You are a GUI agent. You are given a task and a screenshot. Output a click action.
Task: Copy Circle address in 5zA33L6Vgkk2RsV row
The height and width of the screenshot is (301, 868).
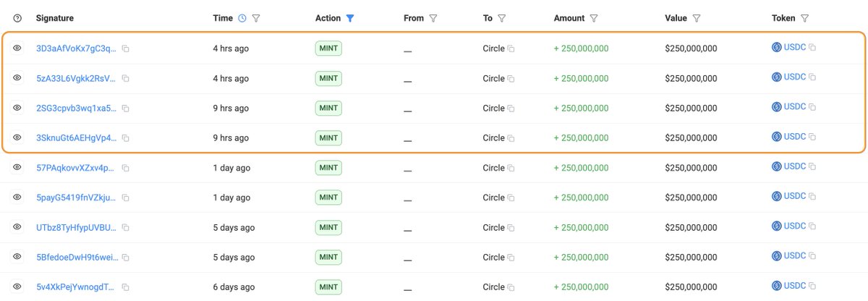[x=511, y=78]
